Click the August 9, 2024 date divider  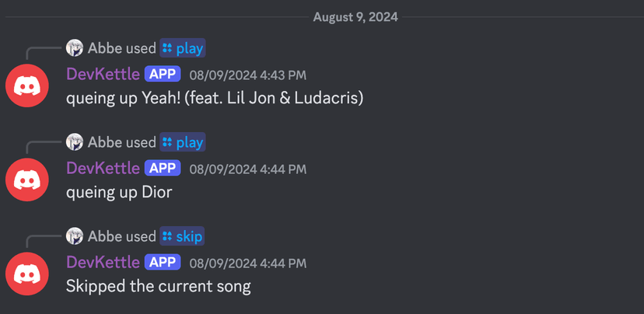click(x=355, y=16)
